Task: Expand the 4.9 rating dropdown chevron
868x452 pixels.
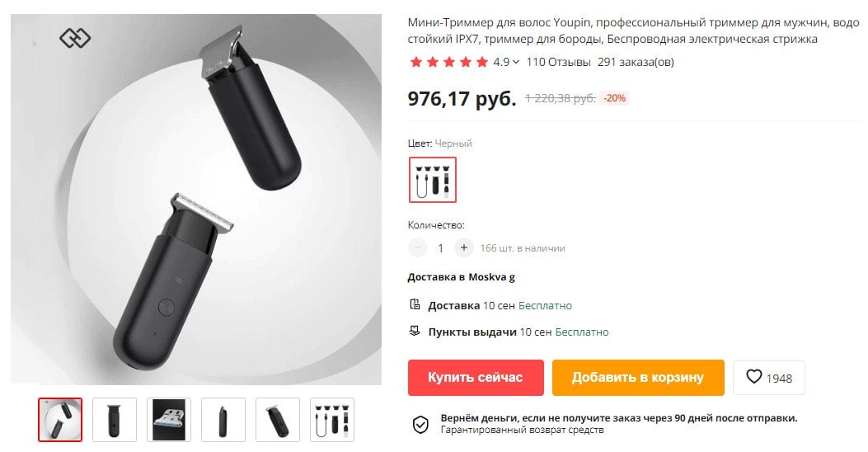Action: (x=516, y=62)
